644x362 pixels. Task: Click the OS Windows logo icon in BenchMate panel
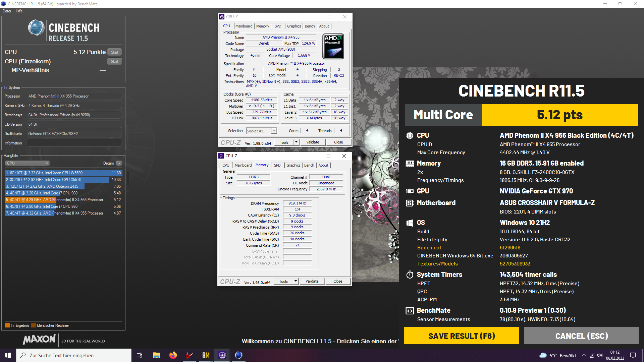[410, 223]
